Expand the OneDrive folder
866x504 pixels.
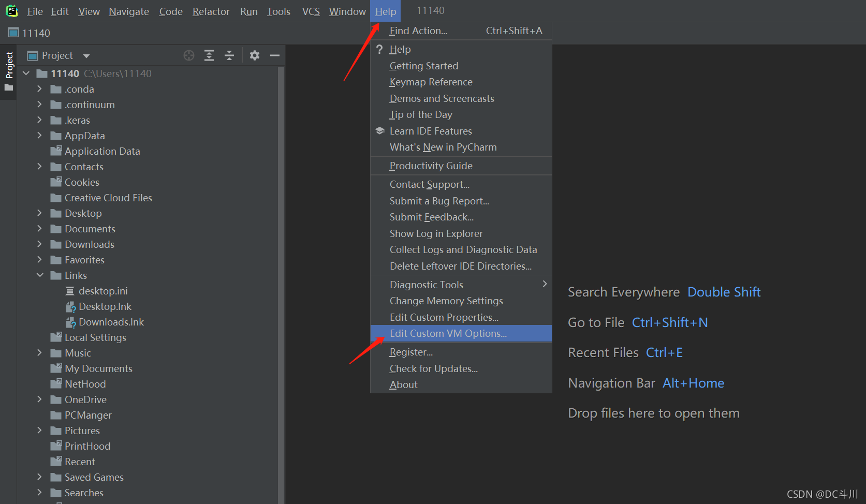click(40, 399)
